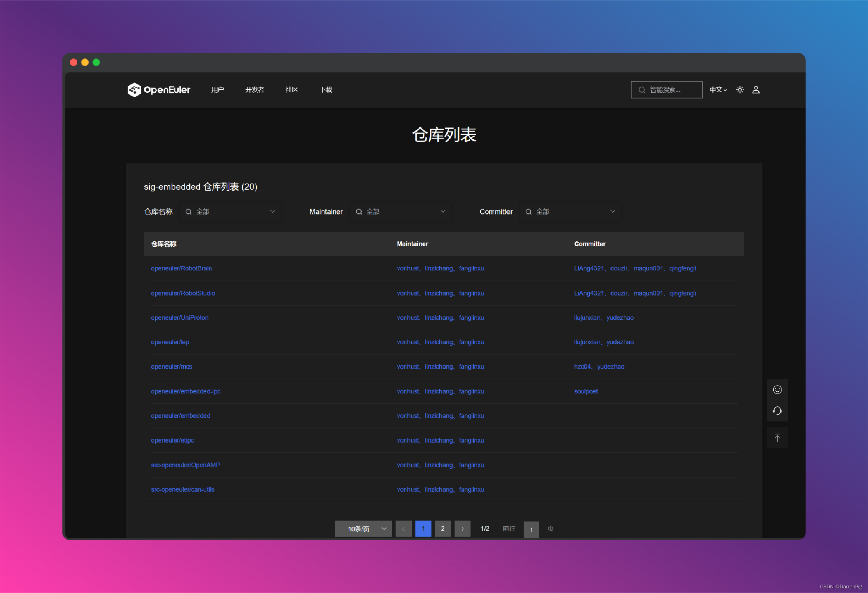Viewport: 868px width, 593px height.
Task: Click douzir in the RobotStudio row
Action: [618, 293]
